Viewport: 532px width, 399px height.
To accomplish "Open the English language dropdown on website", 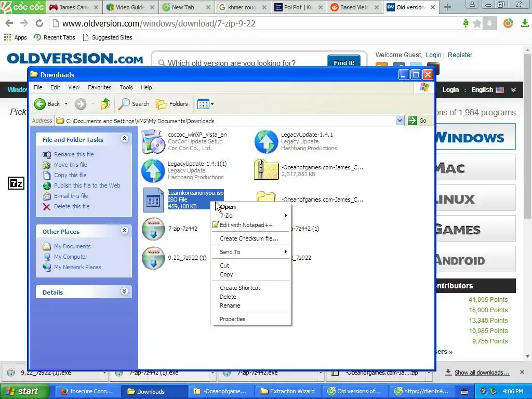I will [x=494, y=90].
